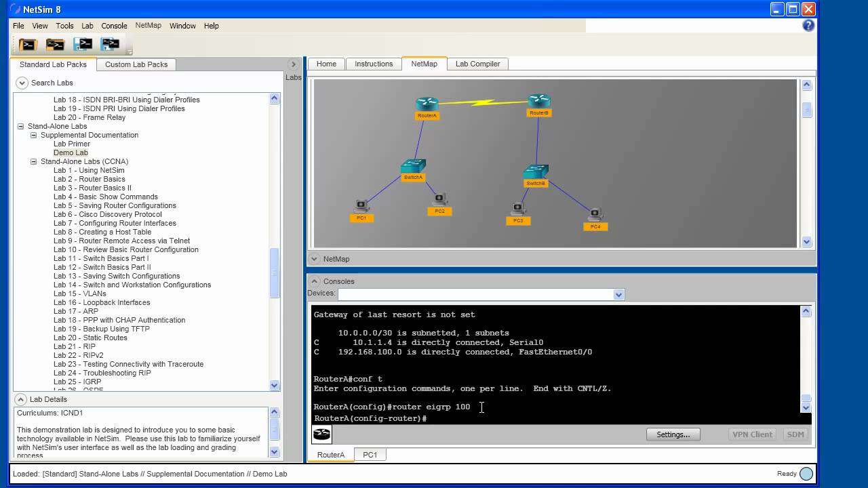Screen dimensions: 868x488
Task: Switch to the Standard Lab Packs tab
Action: pyautogui.click(x=53, y=64)
